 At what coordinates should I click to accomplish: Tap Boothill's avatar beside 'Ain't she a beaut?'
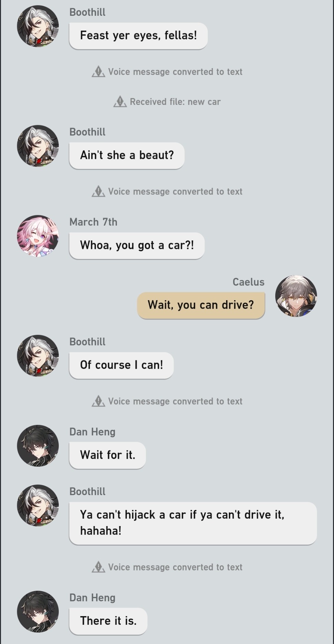coord(38,146)
